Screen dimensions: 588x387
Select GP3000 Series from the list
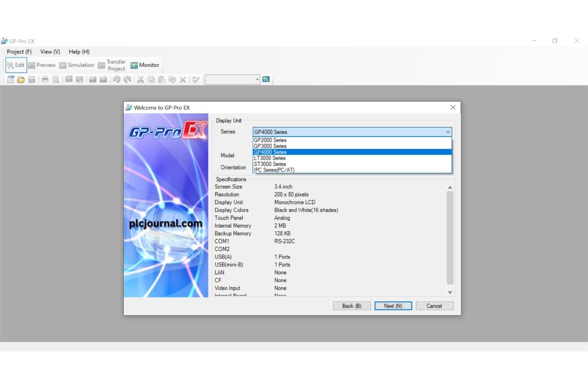tap(352, 146)
